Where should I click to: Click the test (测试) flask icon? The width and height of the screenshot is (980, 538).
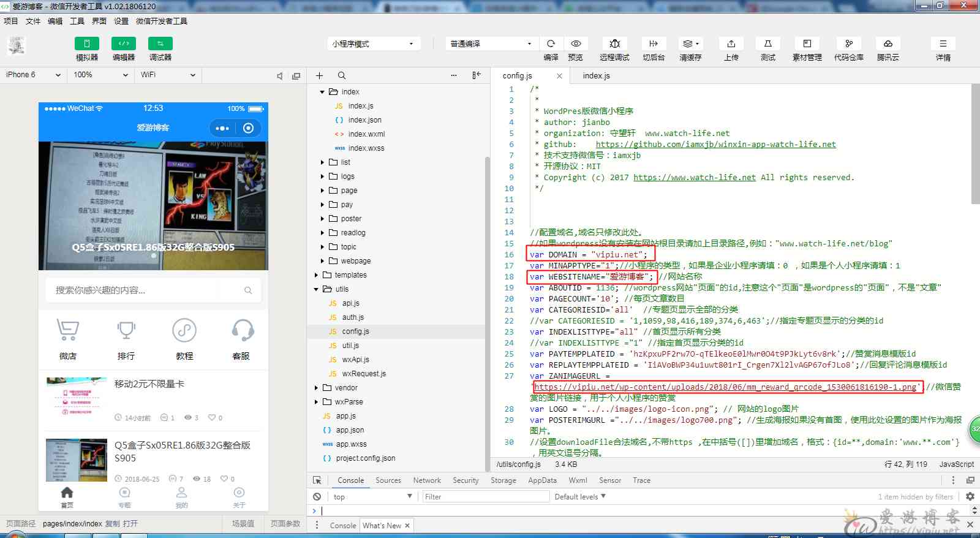coord(767,44)
